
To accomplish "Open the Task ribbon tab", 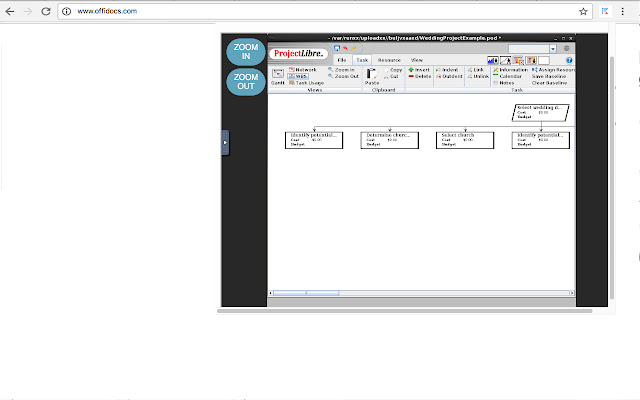I will 362,60.
